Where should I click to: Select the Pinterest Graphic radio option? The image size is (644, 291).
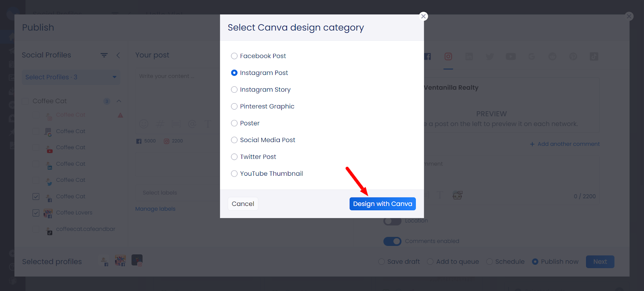pos(234,106)
